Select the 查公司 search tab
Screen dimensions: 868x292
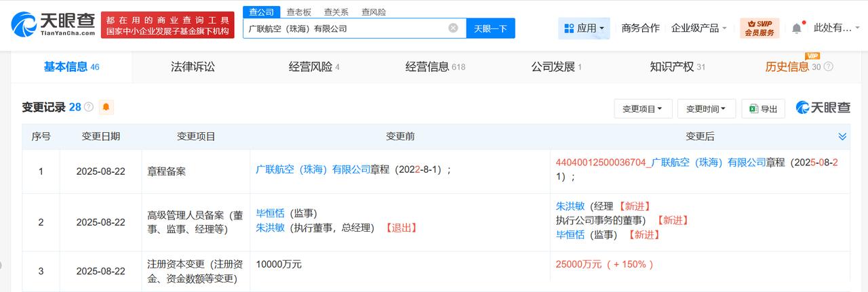261,12
